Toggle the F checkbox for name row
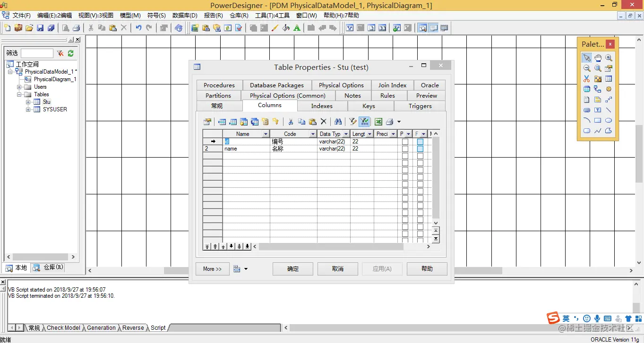 point(420,149)
